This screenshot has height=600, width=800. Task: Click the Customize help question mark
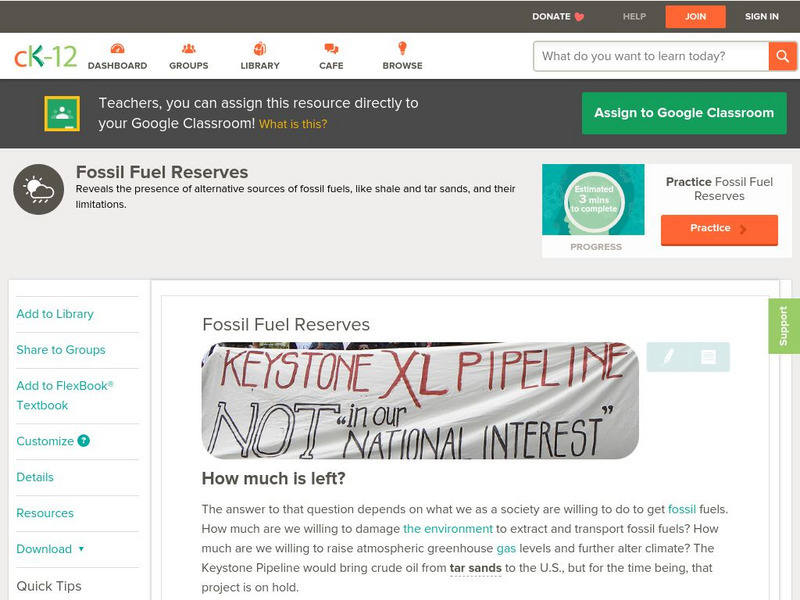point(84,441)
